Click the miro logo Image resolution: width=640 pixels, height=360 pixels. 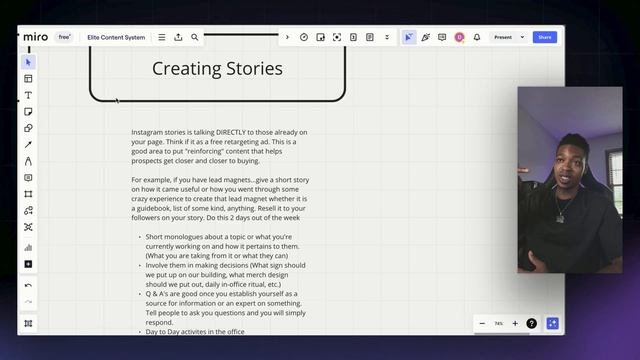pos(36,37)
